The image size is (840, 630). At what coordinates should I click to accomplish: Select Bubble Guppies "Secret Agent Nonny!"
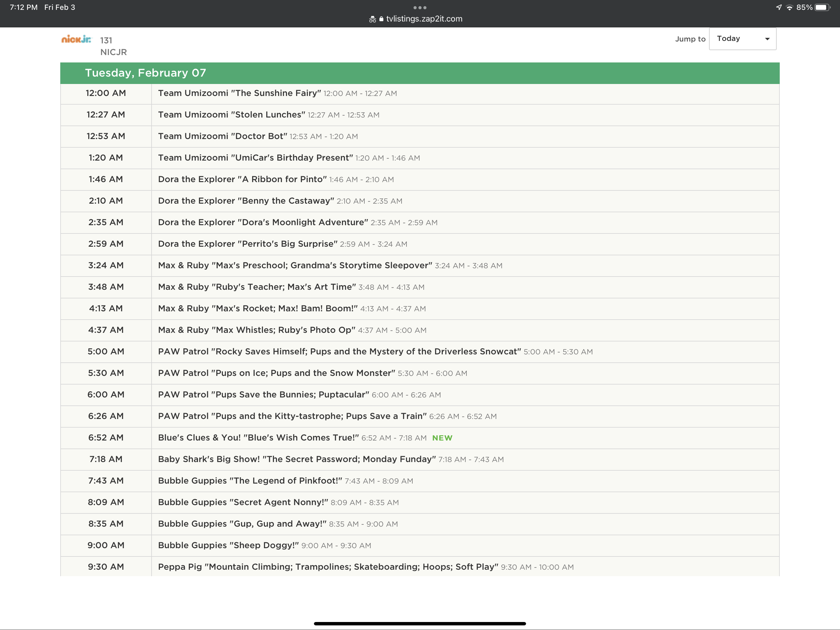point(243,502)
